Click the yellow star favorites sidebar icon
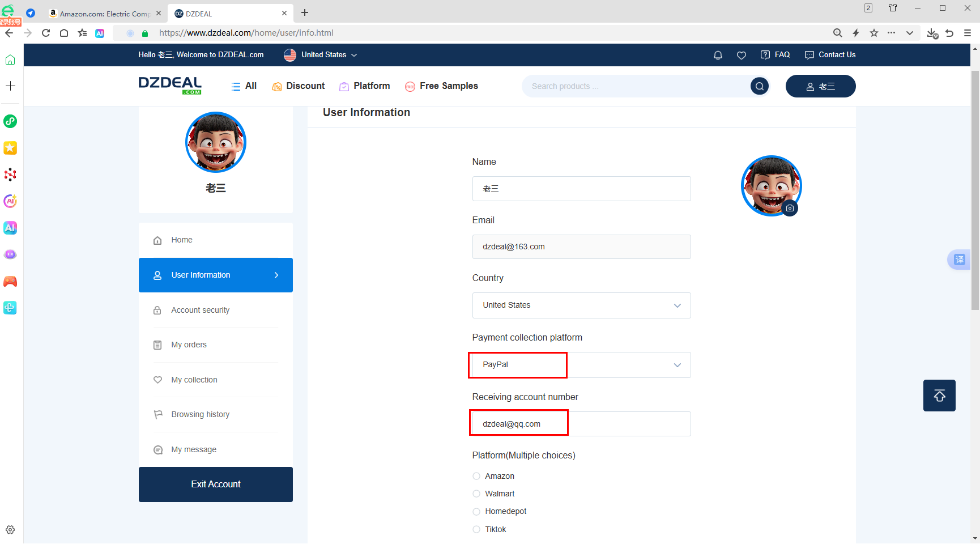 [x=10, y=148]
